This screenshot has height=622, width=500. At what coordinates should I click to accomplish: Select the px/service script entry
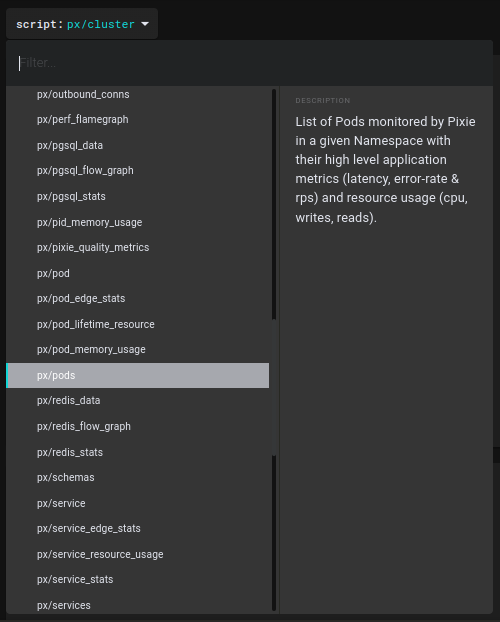click(x=137, y=503)
